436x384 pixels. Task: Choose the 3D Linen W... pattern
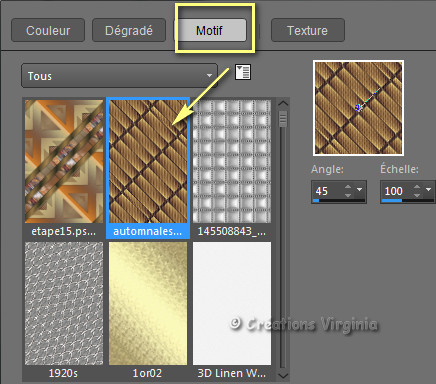[232, 303]
